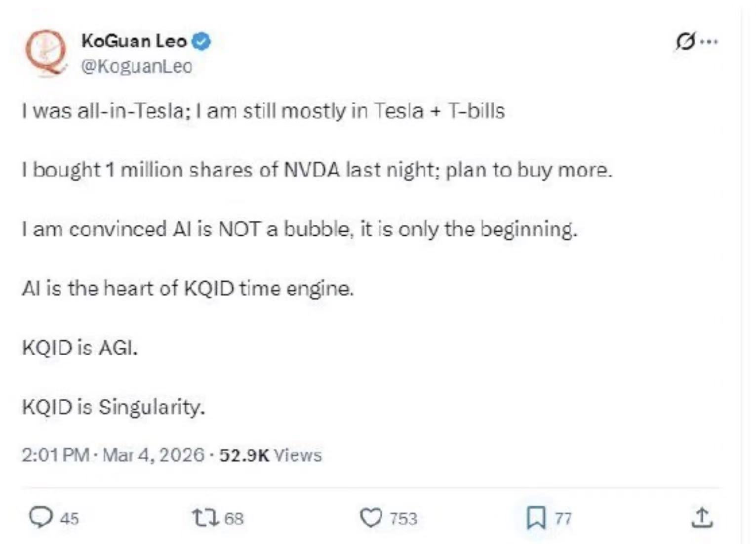This screenshot has width=756, height=544.
Task: Click the text 'KQID is Singularity.'
Action: [x=113, y=407]
